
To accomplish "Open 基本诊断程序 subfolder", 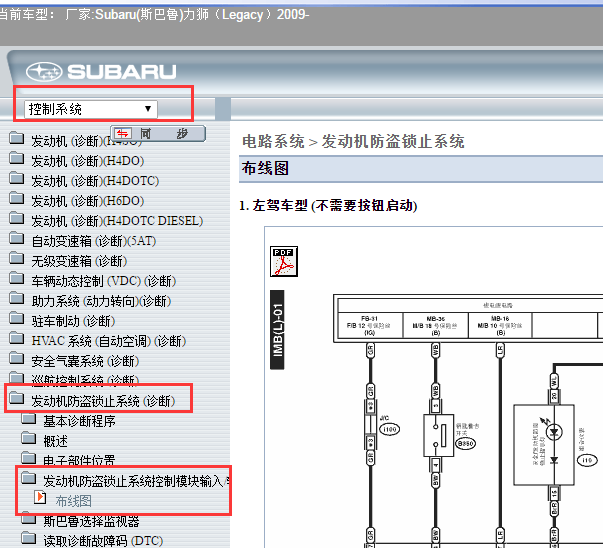I will coord(79,421).
